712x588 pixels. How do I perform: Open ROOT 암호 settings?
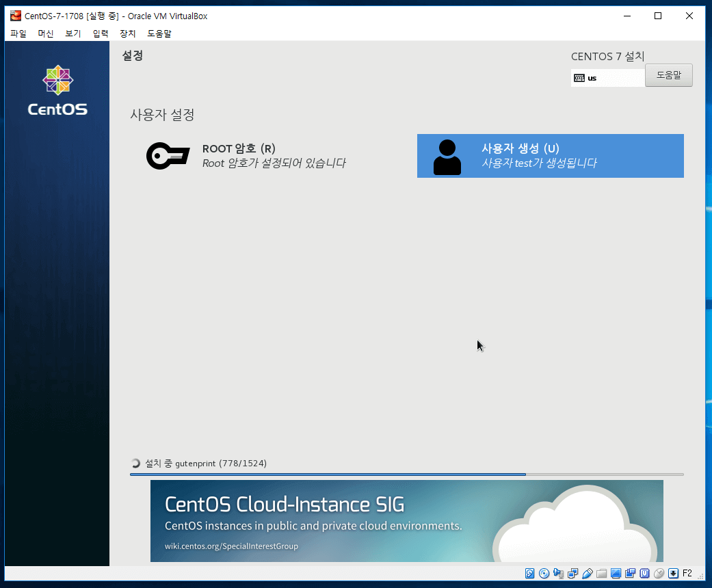[x=246, y=156]
